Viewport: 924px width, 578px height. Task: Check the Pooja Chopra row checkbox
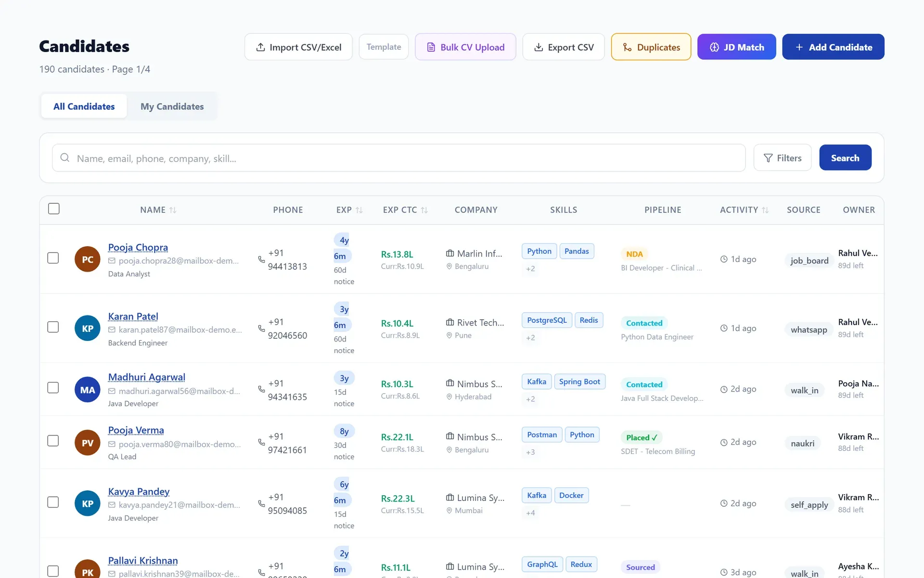click(53, 258)
